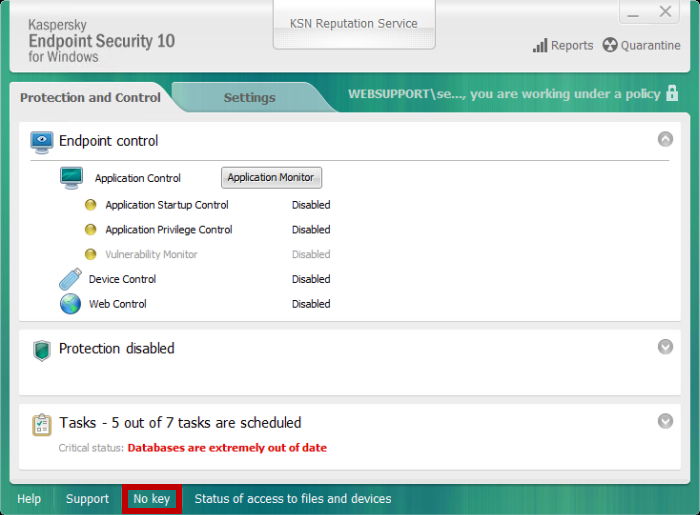
Task: Click the Vulnerability Monitor status dot
Action: (x=91, y=254)
